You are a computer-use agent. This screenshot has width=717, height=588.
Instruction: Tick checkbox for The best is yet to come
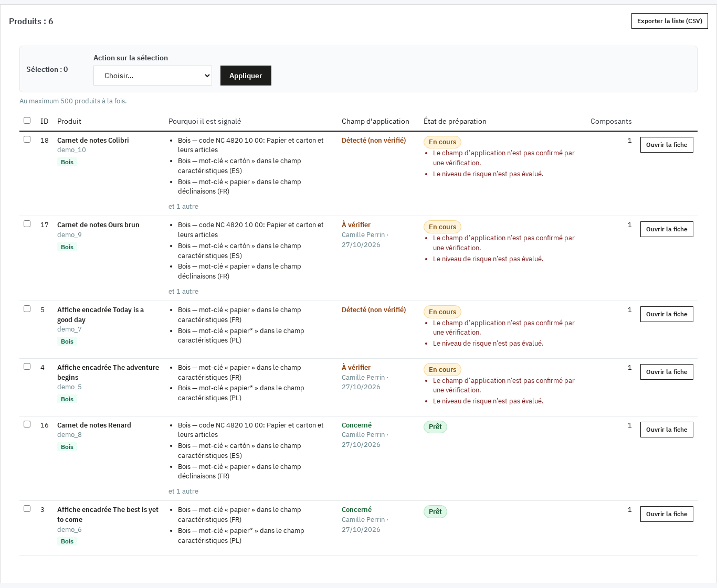[27, 509]
